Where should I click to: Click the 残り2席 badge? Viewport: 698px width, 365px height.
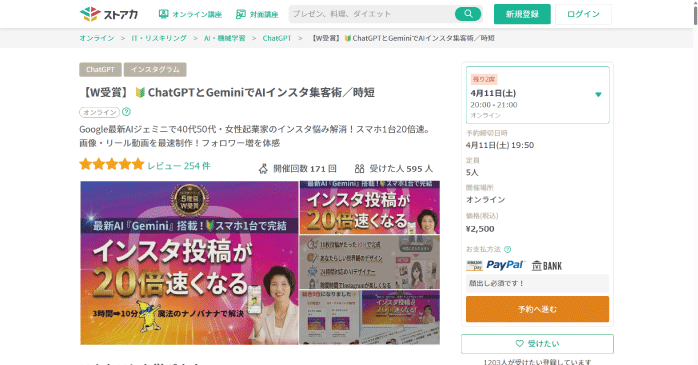coord(484,79)
